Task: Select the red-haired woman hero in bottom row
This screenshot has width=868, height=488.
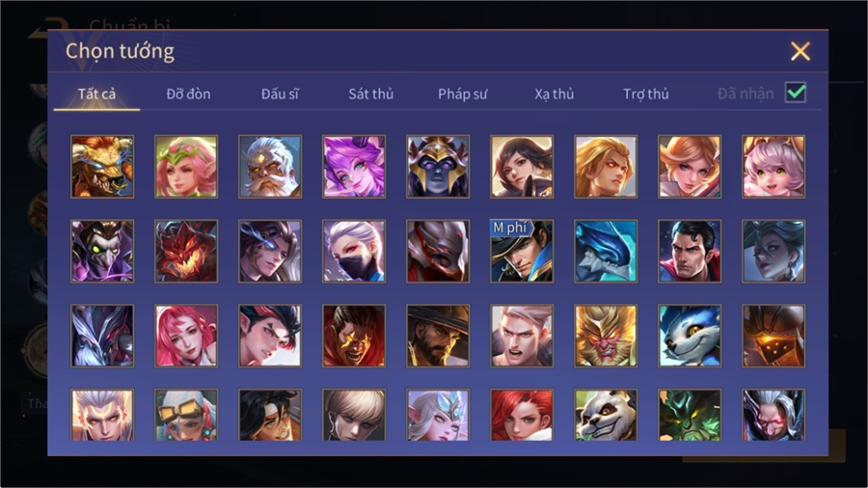Action: click(x=522, y=415)
